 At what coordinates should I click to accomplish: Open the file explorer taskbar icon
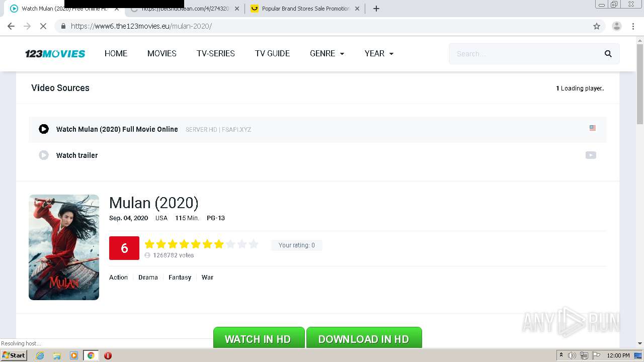pyautogui.click(x=57, y=355)
